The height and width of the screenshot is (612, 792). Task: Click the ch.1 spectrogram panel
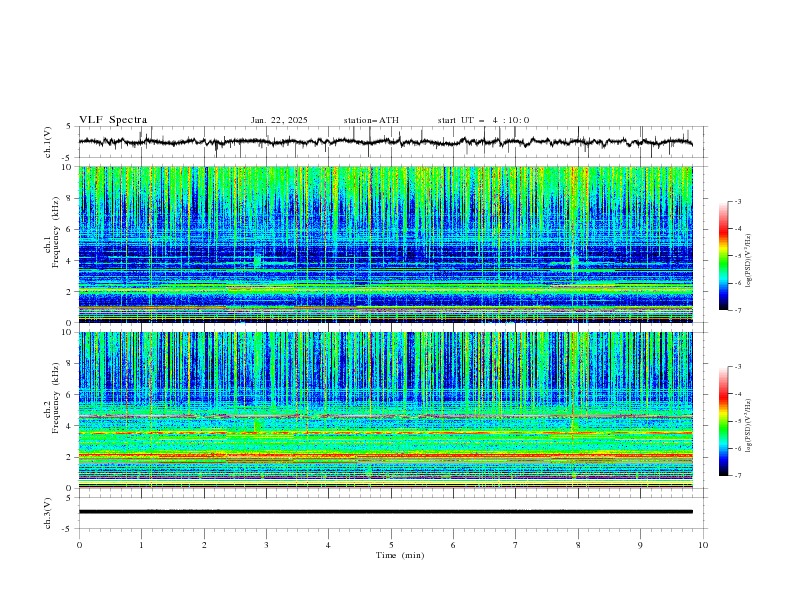click(x=385, y=244)
